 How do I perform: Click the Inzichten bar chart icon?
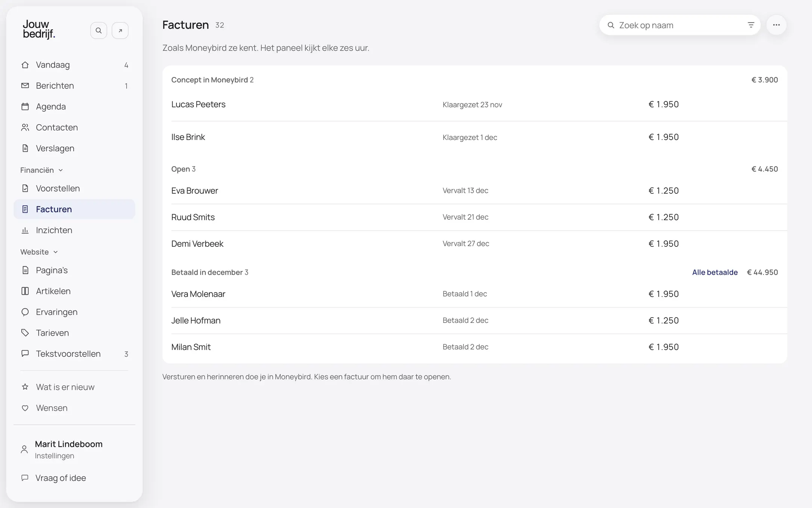(25, 230)
